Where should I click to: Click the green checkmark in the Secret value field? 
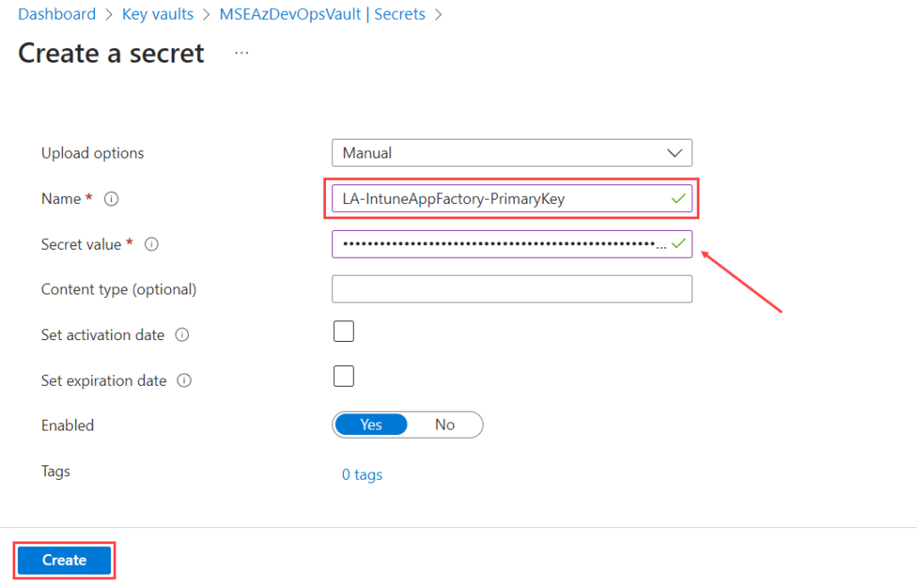click(679, 243)
